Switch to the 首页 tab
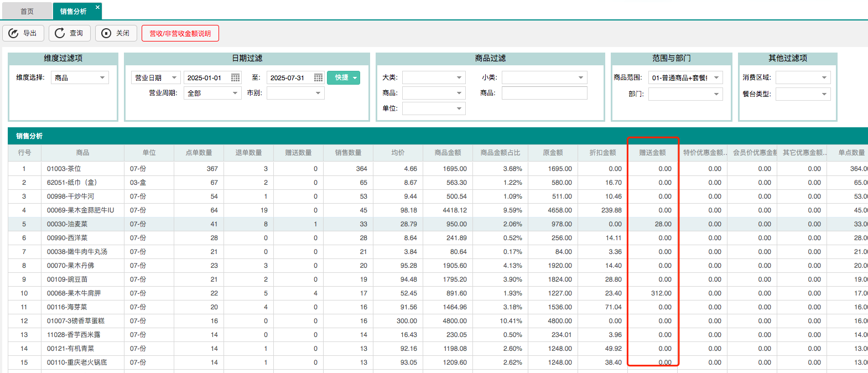The height and width of the screenshot is (373, 868). (27, 11)
